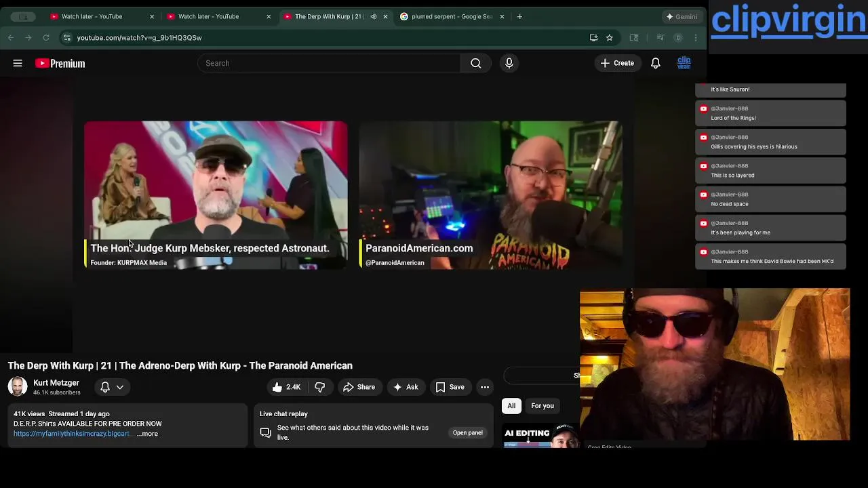The height and width of the screenshot is (488, 868).
Task: Go forward in browser history
Action: coord(28,38)
